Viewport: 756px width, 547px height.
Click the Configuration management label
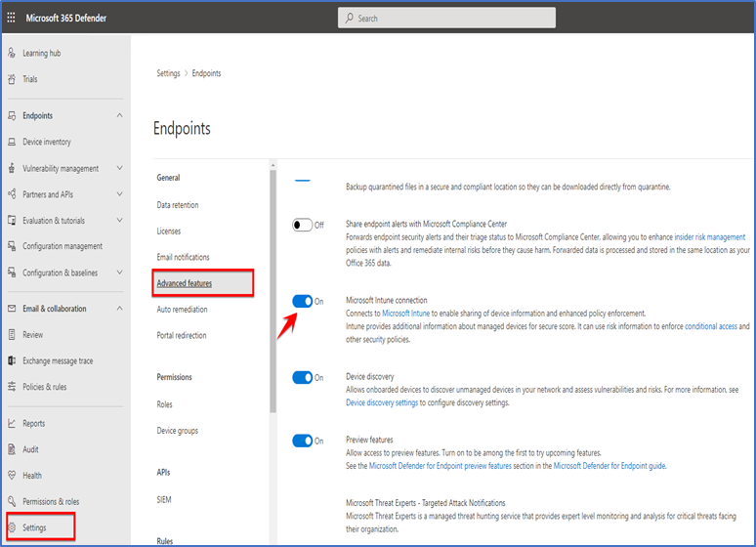coord(63,246)
